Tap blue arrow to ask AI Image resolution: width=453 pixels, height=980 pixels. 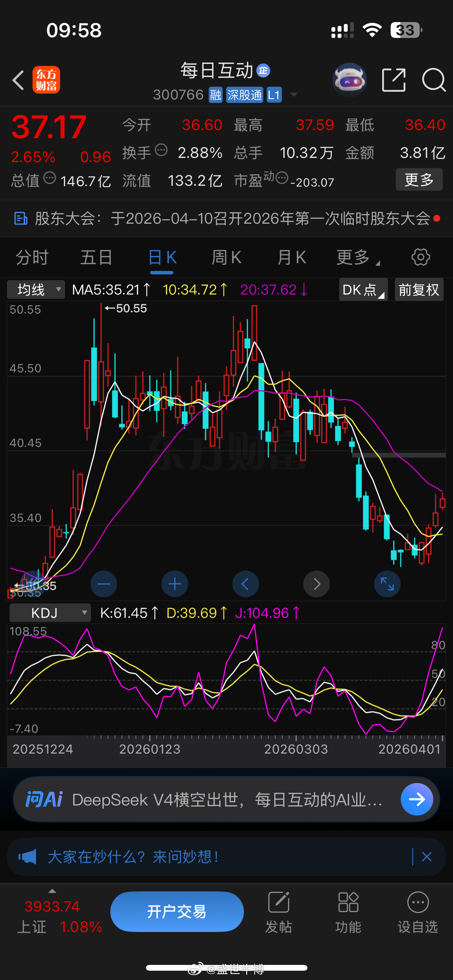[x=417, y=799]
